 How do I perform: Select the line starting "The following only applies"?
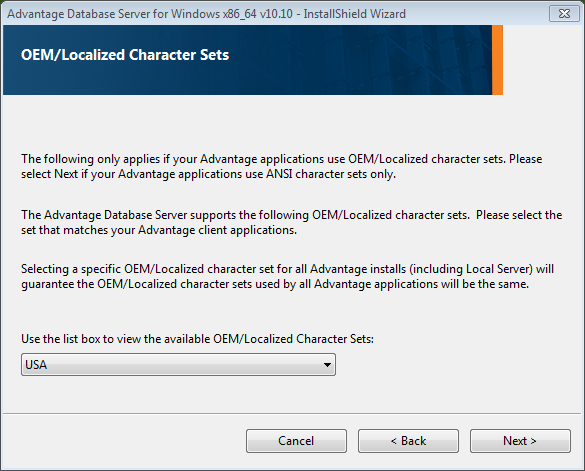click(282, 159)
